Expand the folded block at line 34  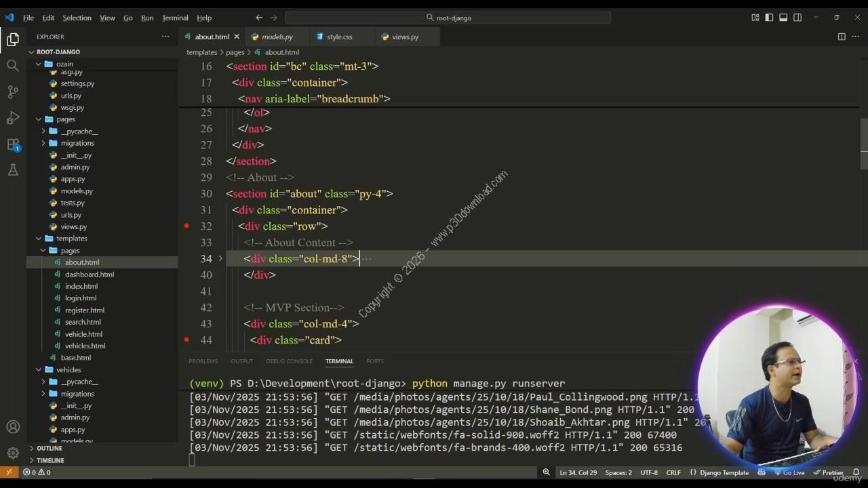coord(220,258)
